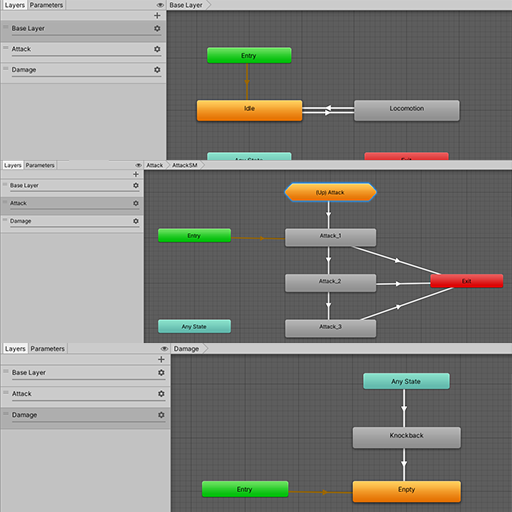The image size is (512, 512).
Task: Click AttackSM breadcrumb in middle graph
Action: 185,165
